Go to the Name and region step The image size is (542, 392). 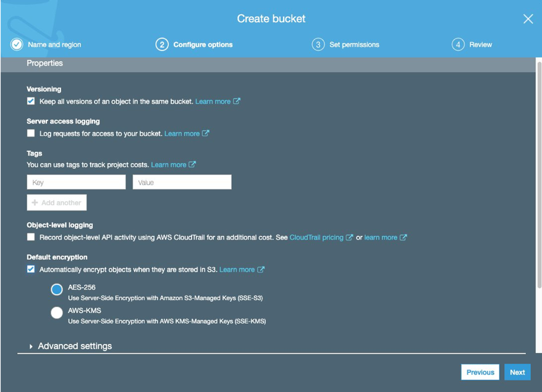point(54,44)
